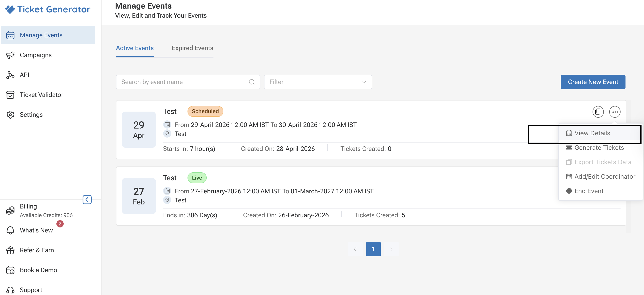
Task: Click the Billing coins icon
Action: (10, 211)
